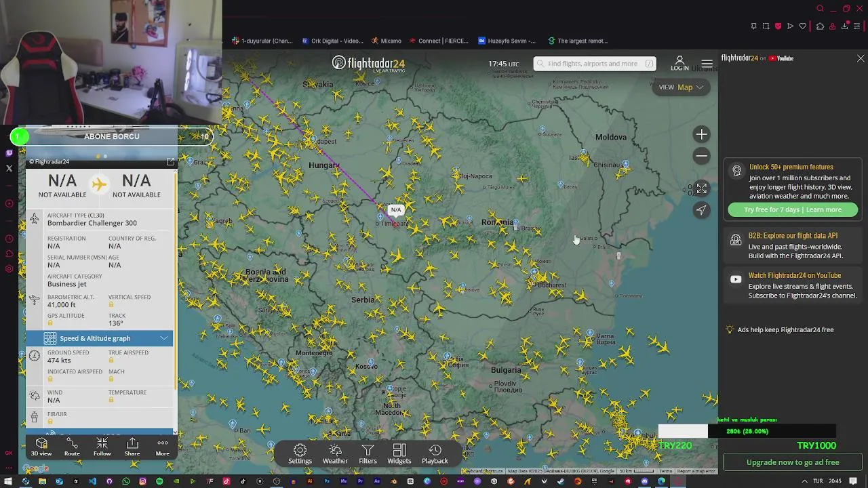This screenshot has width=868, height=488.
Task: Click Bombardier Challenger 300 aircraft type text
Action: click(92, 223)
